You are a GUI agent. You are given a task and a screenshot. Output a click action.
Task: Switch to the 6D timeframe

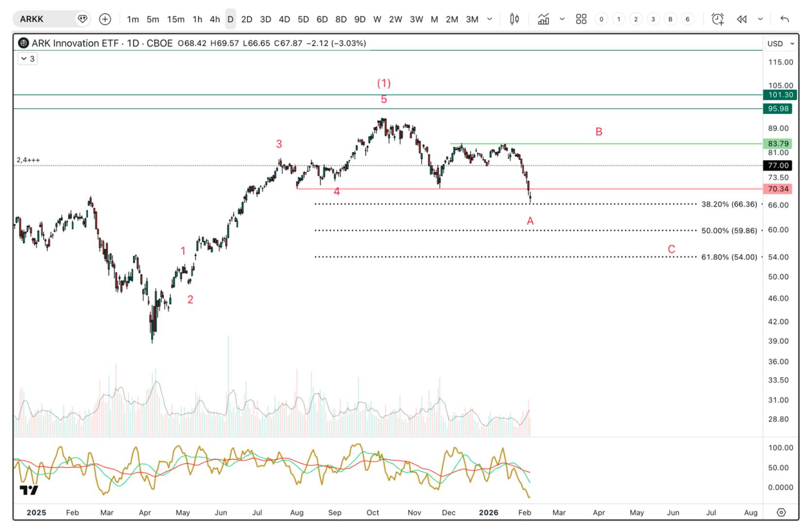pos(322,19)
